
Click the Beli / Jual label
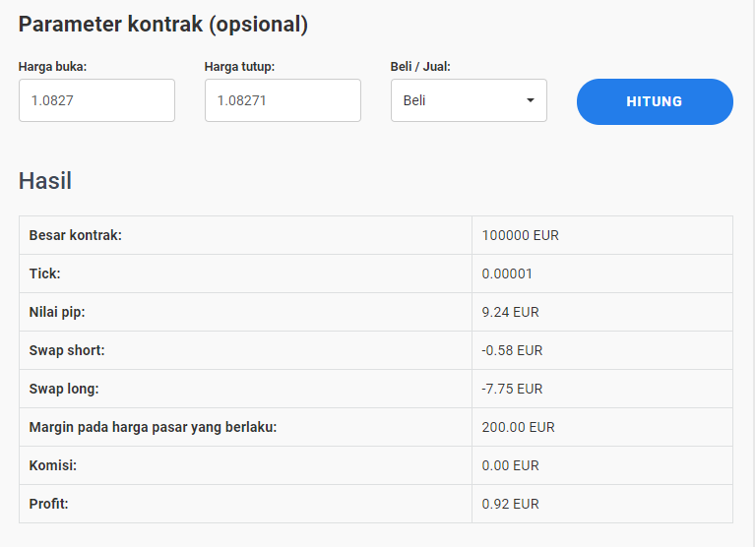(x=420, y=67)
